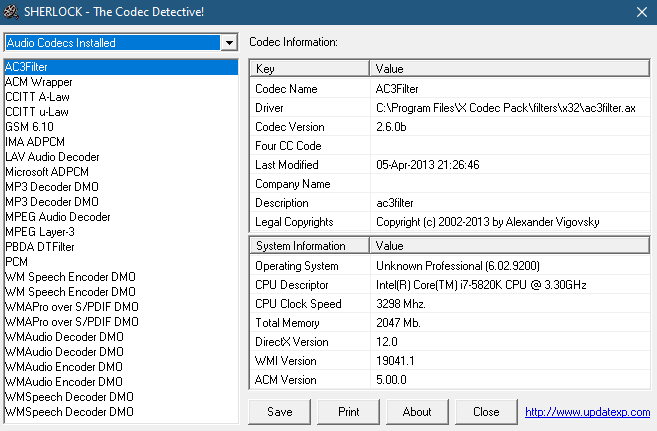The height and width of the screenshot is (431, 657).
Task: Click Operating System value Unknown Professional
Action: click(458, 266)
